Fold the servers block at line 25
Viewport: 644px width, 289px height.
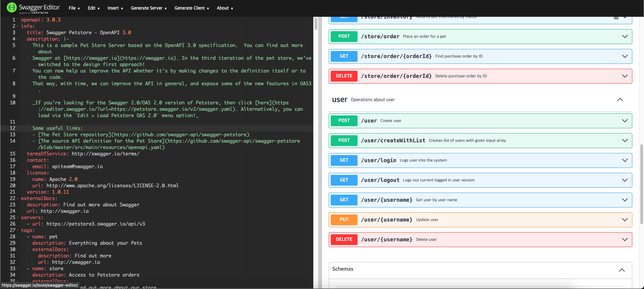click(x=17, y=218)
